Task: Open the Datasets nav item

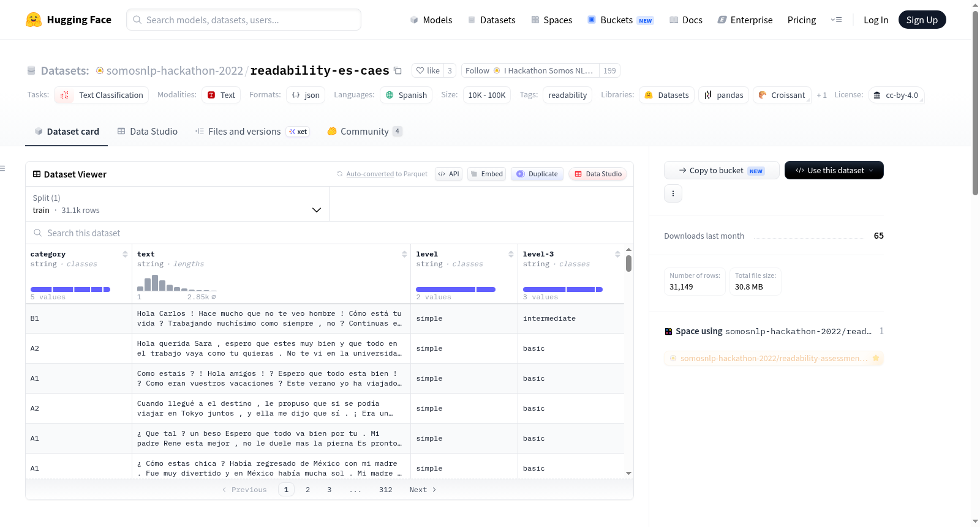Action: click(x=491, y=20)
